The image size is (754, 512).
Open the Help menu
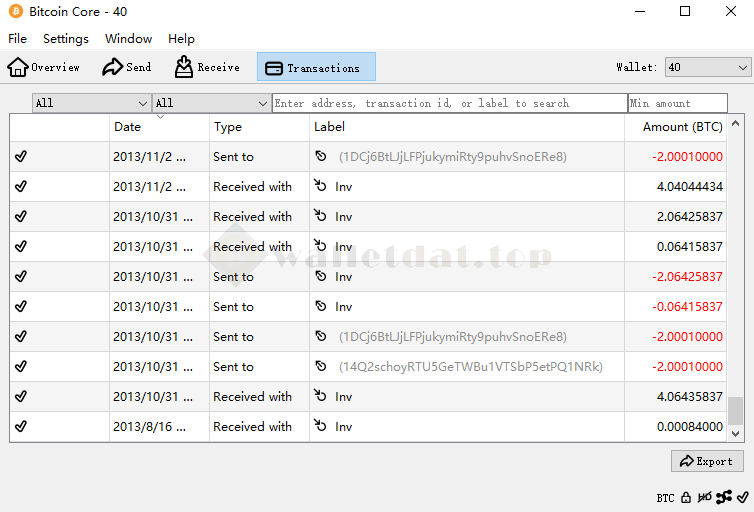(x=181, y=38)
